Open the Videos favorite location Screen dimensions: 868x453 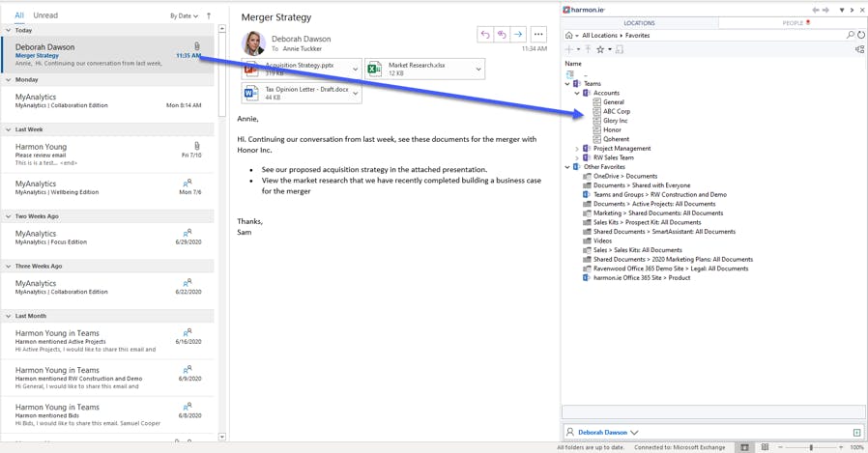point(602,241)
